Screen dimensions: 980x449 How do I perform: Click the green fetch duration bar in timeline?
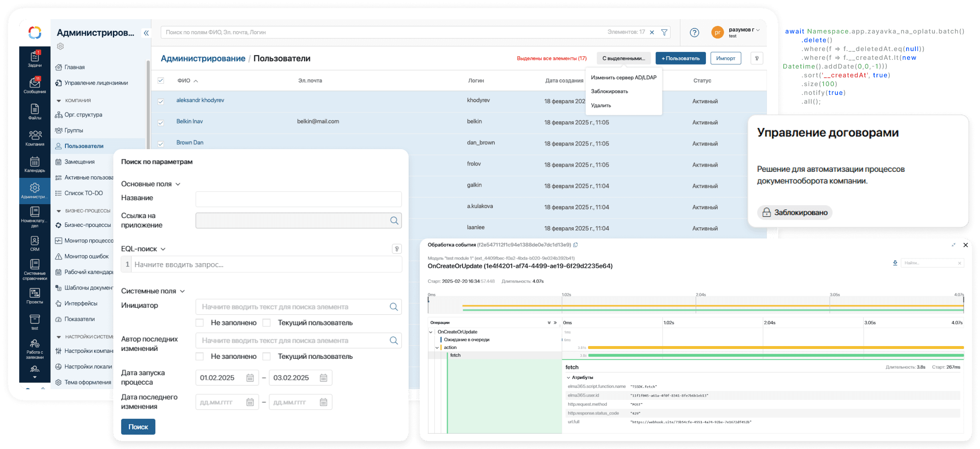pos(774,355)
